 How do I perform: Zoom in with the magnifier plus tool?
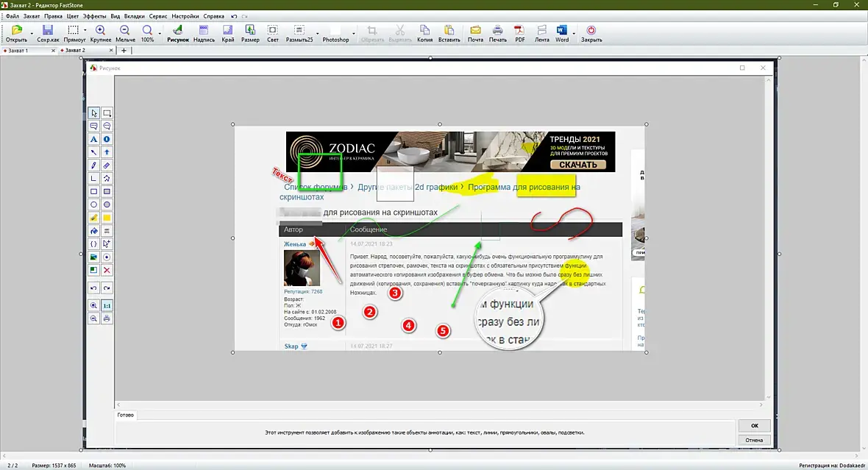[x=93, y=305]
